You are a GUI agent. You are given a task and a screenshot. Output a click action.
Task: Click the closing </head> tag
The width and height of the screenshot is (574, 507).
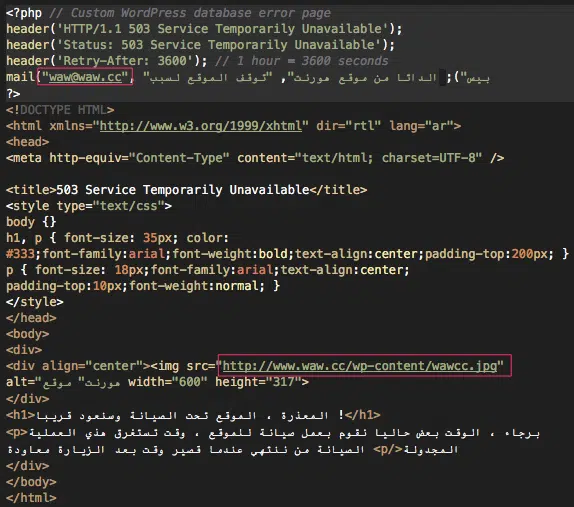click(31, 318)
